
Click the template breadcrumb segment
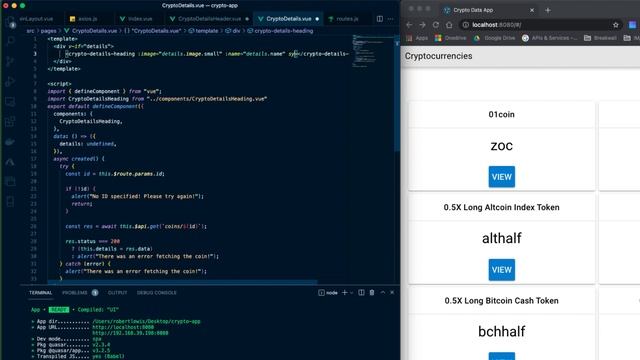pyautogui.click(x=203, y=31)
